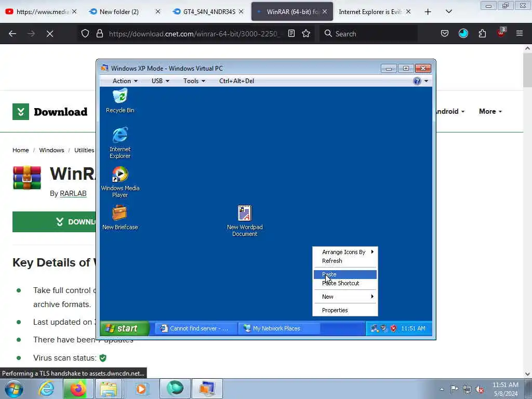Open a new tab with plus button
The height and width of the screenshot is (399, 532).
(428, 12)
